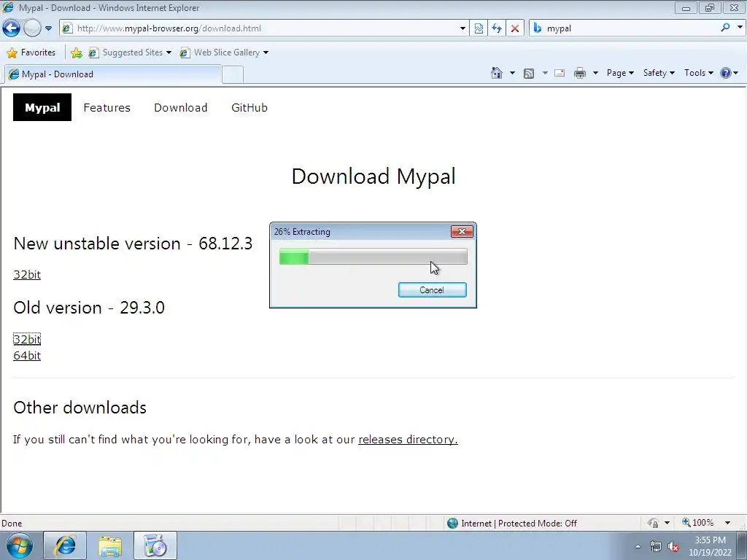Open the Tools menu
The width and height of the screenshot is (747, 560).
698,73
